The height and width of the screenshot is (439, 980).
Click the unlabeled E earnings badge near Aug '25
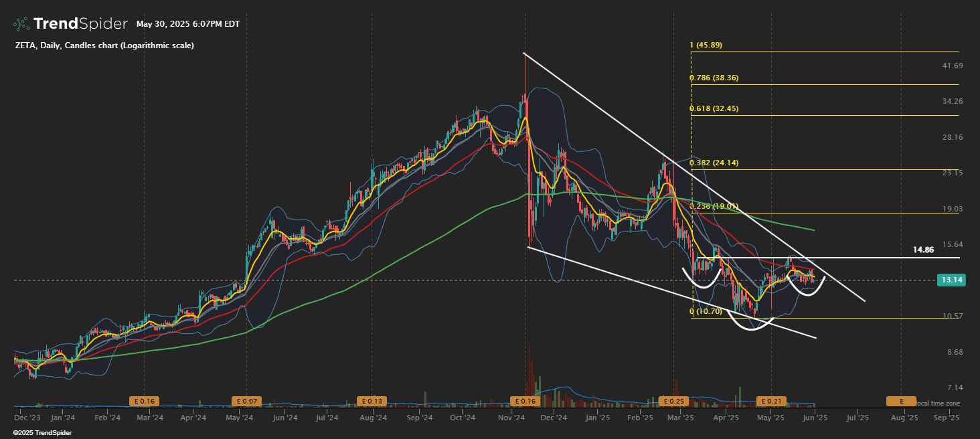[900, 400]
